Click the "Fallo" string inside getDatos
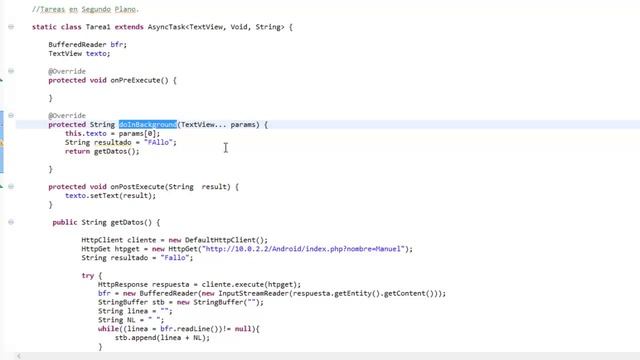 click(x=175, y=258)
